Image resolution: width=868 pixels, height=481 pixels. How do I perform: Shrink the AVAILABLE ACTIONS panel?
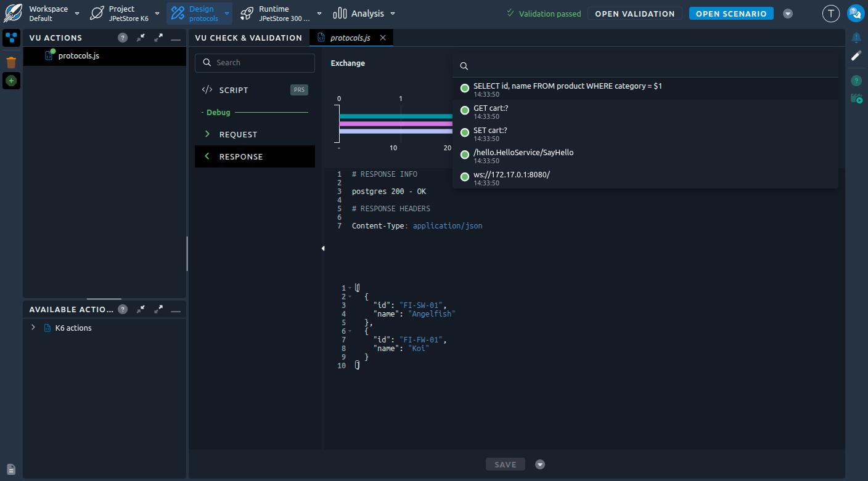point(141,309)
